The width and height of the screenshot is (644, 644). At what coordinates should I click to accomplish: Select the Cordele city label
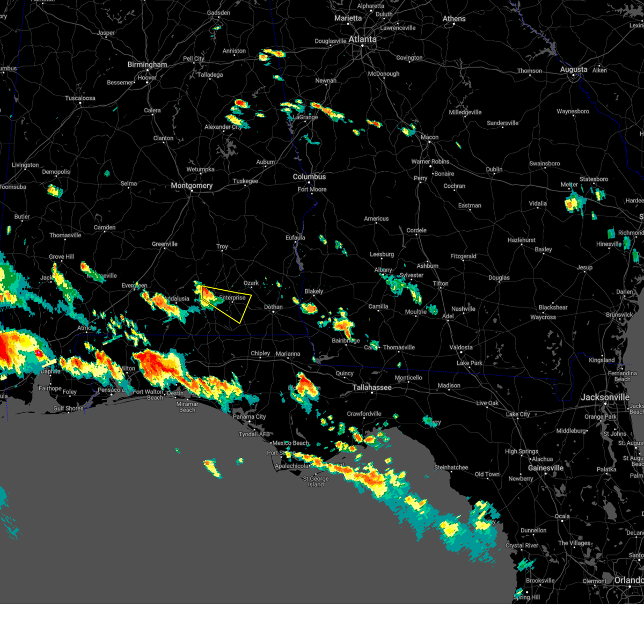(x=416, y=231)
